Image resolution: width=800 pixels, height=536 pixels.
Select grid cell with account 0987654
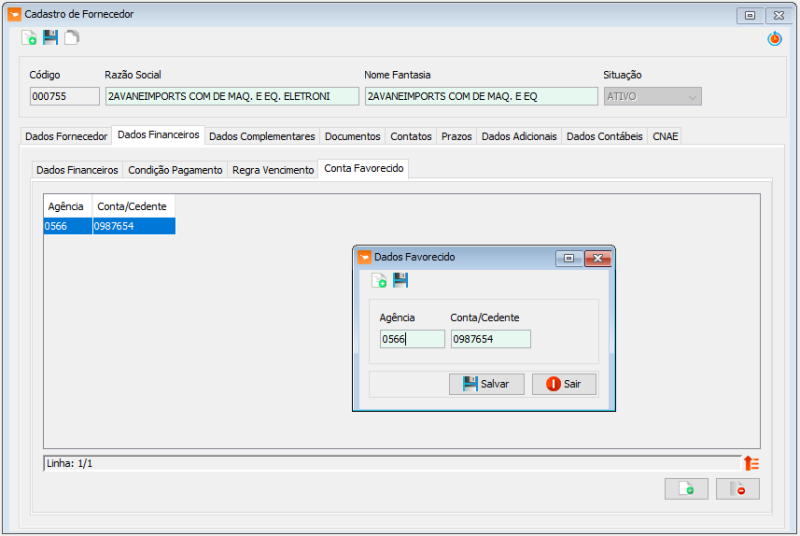[x=134, y=226]
